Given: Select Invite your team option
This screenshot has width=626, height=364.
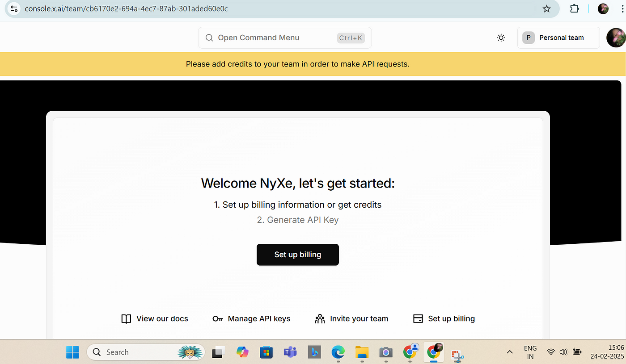Looking at the screenshot, I should point(351,318).
